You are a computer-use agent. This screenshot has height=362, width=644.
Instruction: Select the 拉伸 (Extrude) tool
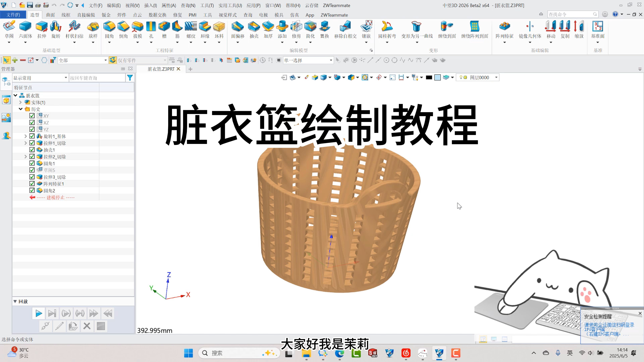click(41, 29)
